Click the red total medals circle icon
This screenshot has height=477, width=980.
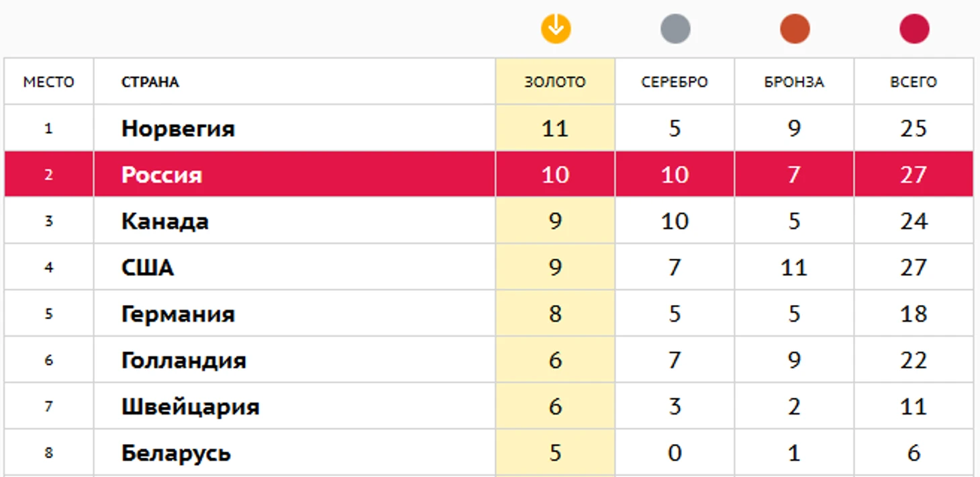[914, 30]
